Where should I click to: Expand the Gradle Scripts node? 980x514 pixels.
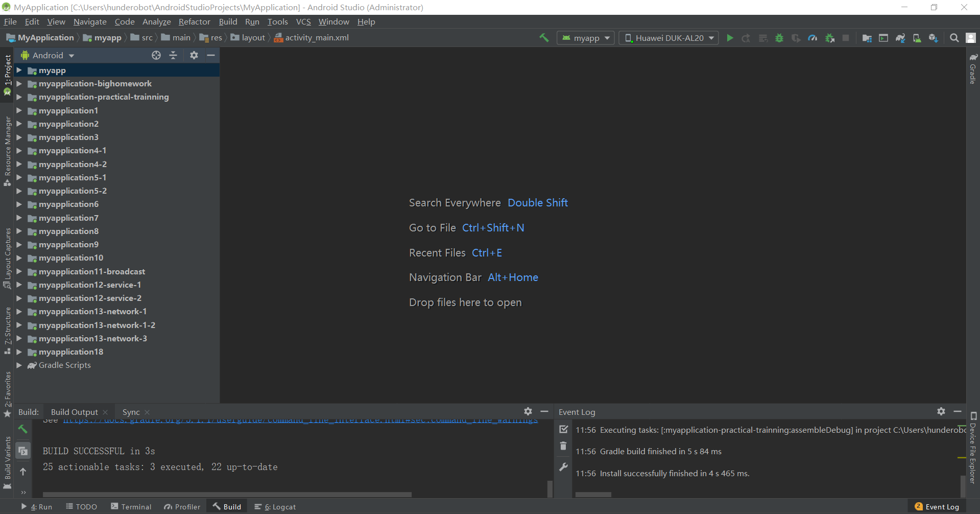(19, 365)
